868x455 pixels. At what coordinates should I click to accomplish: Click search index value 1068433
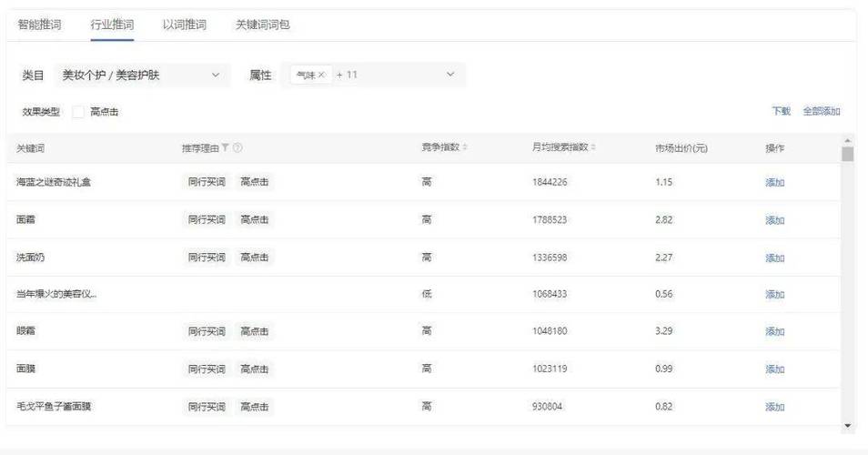tap(550, 294)
